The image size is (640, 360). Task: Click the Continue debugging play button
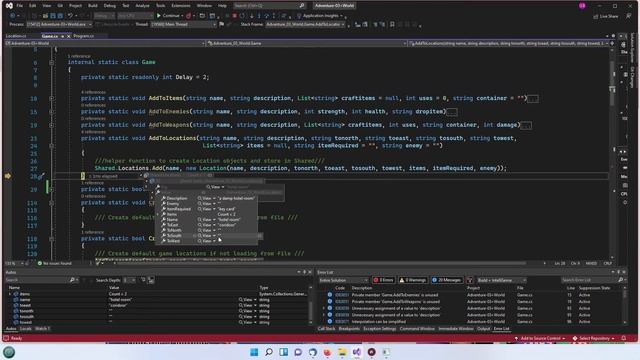pos(159,16)
